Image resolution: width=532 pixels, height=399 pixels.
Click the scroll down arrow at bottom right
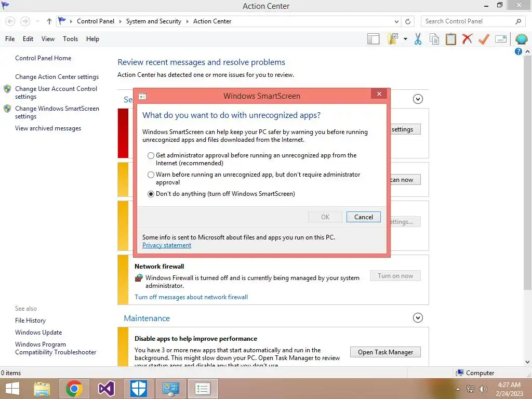coord(527,362)
